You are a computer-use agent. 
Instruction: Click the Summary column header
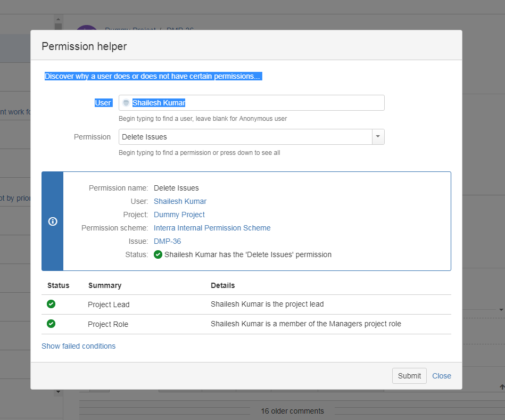coord(105,285)
